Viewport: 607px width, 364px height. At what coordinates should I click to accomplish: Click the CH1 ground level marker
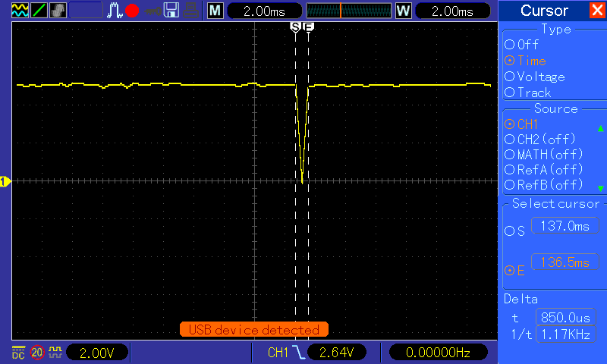click(x=5, y=181)
